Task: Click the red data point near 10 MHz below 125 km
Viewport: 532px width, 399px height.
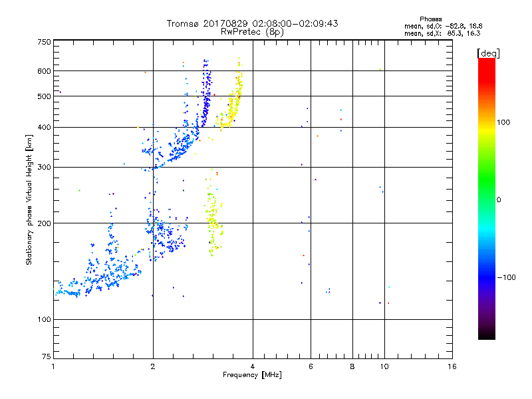Action: (388, 303)
